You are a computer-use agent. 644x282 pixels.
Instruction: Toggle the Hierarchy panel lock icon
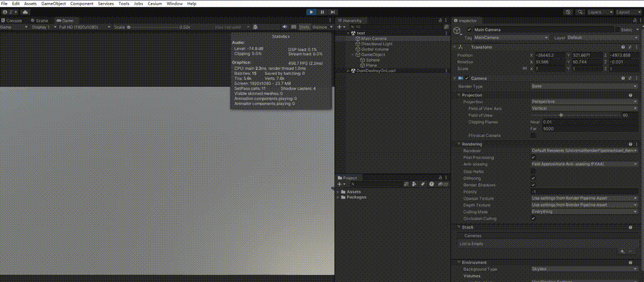(440, 20)
